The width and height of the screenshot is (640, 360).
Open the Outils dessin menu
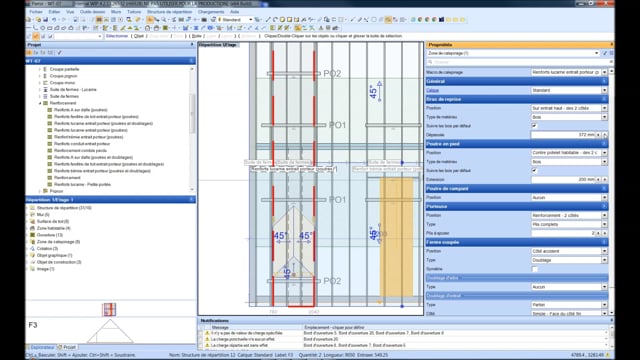[92, 12]
